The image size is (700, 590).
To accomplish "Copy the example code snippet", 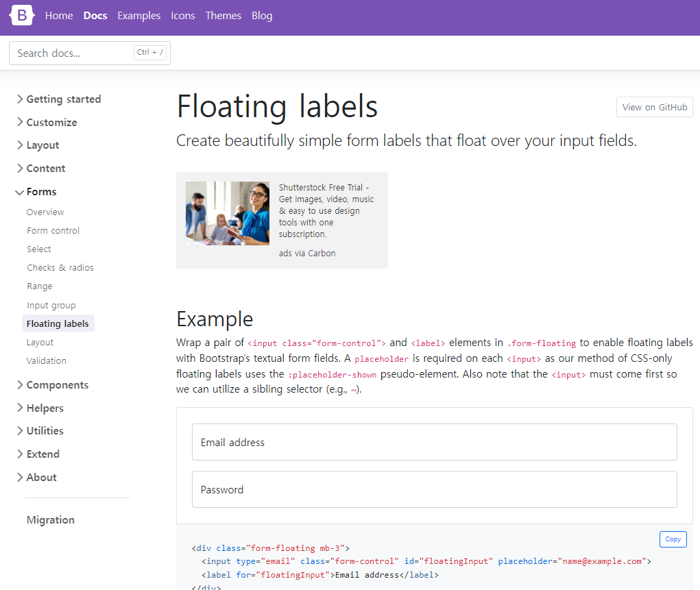I will click(673, 539).
